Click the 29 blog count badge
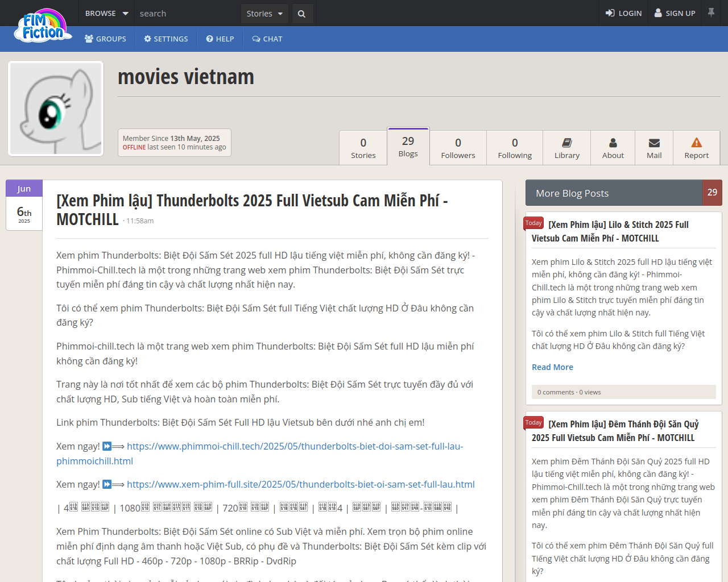Screen dimensions: 728x582 [x=713, y=193]
